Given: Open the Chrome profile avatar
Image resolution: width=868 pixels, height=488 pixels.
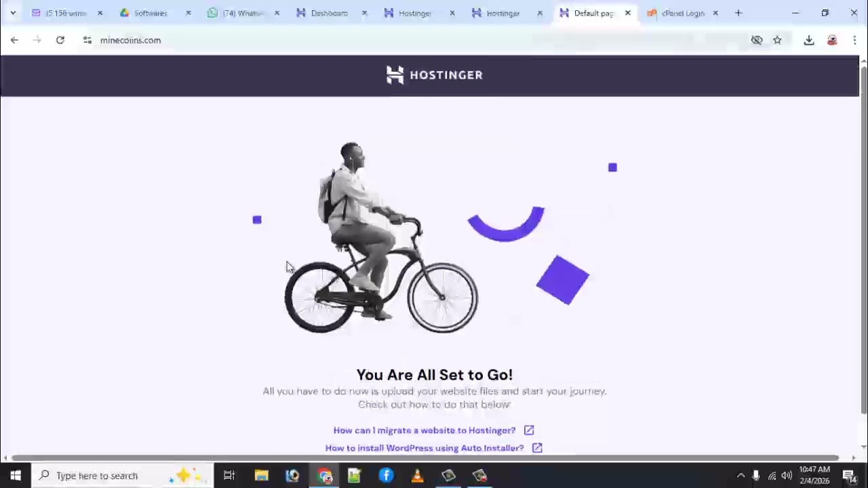Looking at the screenshot, I should pyautogui.click(x=832, y=40).
